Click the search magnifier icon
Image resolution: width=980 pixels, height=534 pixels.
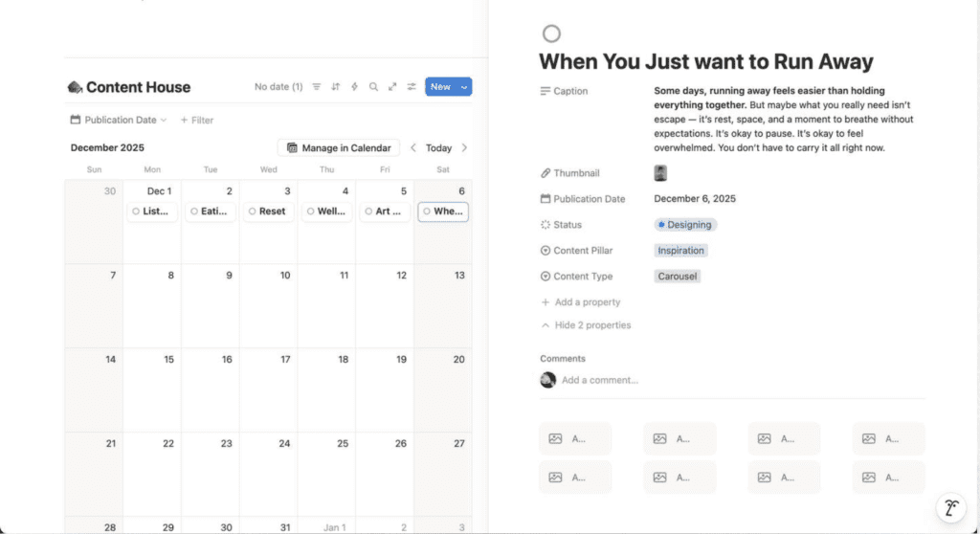[373, 87]
